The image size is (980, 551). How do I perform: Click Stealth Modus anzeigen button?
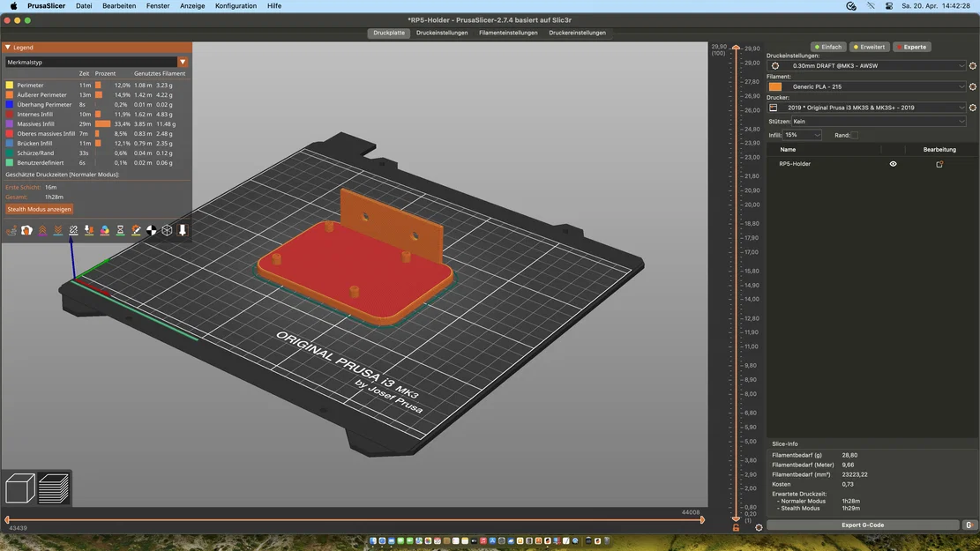(x=40, y=210)
